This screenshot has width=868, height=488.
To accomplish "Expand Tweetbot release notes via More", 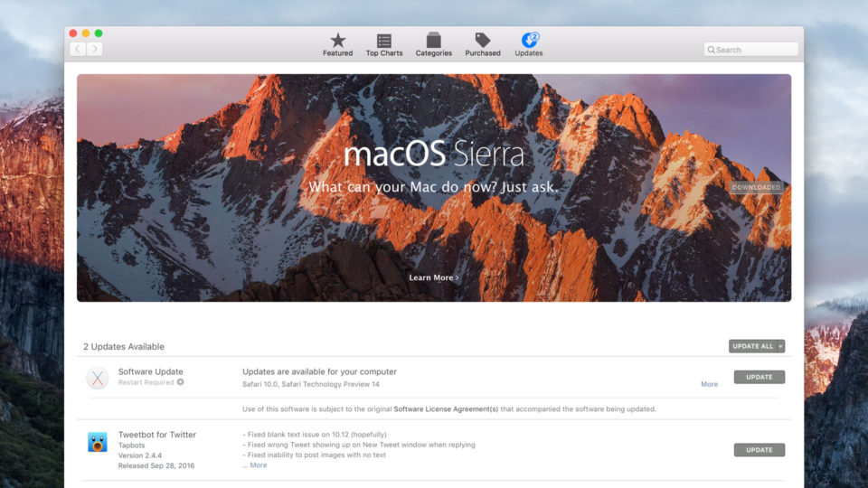I will tap(258, 465).
